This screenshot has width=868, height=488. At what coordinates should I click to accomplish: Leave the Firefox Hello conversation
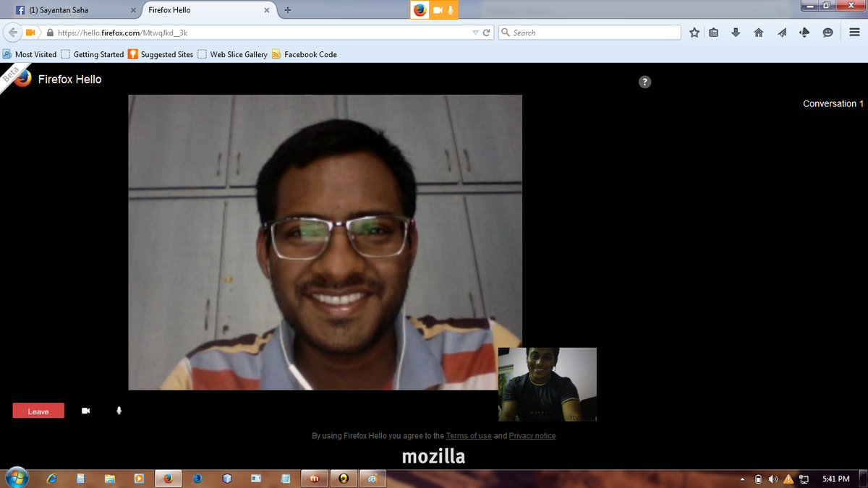[38, 410]
